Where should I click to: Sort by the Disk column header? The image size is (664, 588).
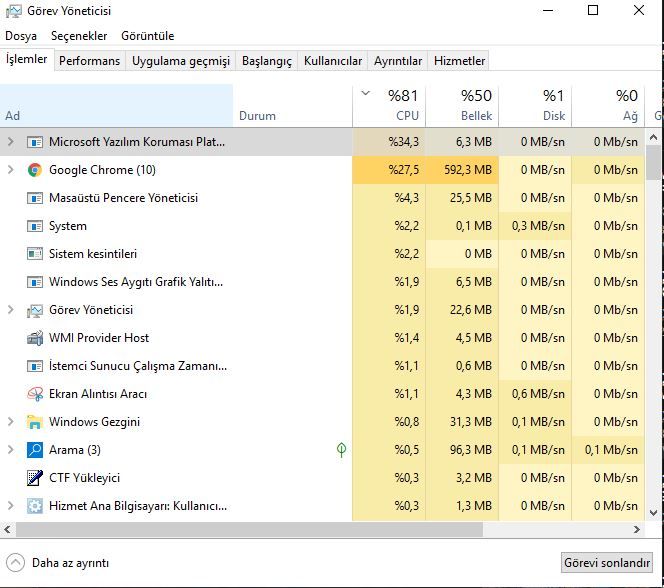point(535,105)
